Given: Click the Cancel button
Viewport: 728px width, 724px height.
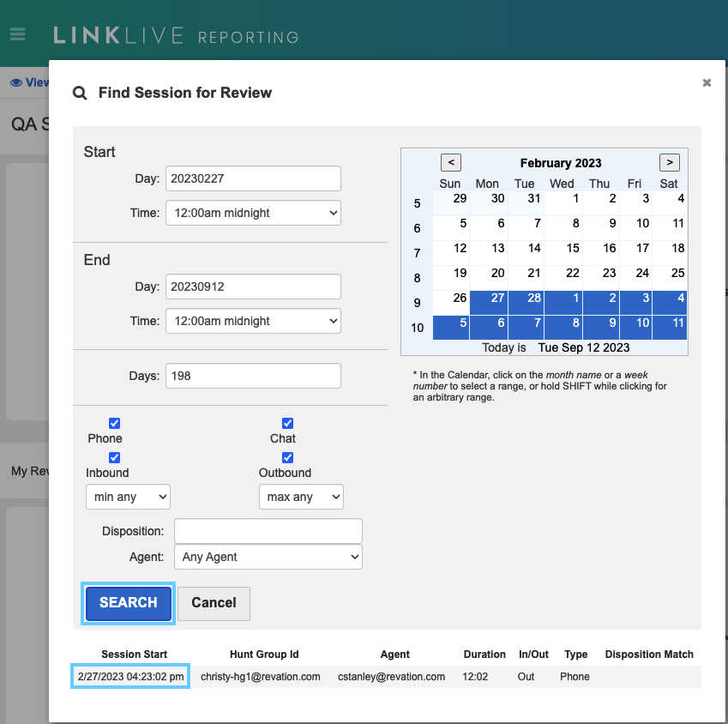Looking at the screenshot, I should click(x=214, y=603).
